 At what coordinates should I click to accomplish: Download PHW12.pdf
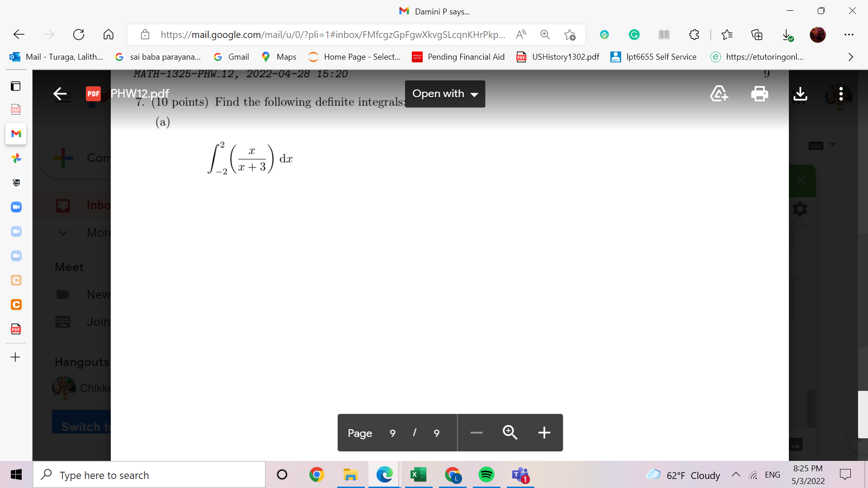coord(800,94)
